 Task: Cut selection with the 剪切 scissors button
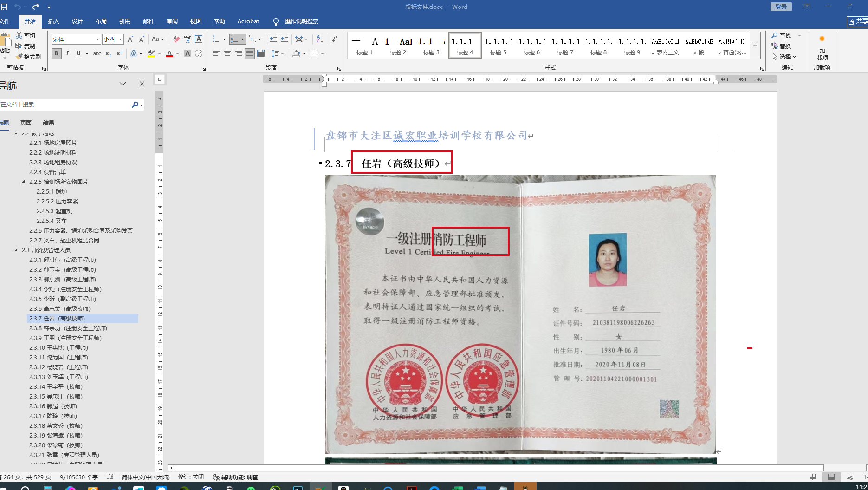click(26, 35)
